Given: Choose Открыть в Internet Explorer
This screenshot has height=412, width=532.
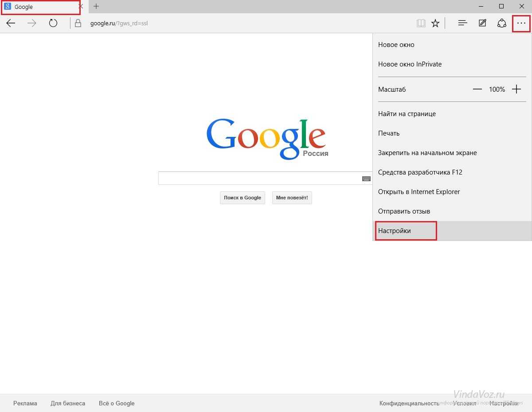Looking at the screenshot, I should (x=452, y=192).
